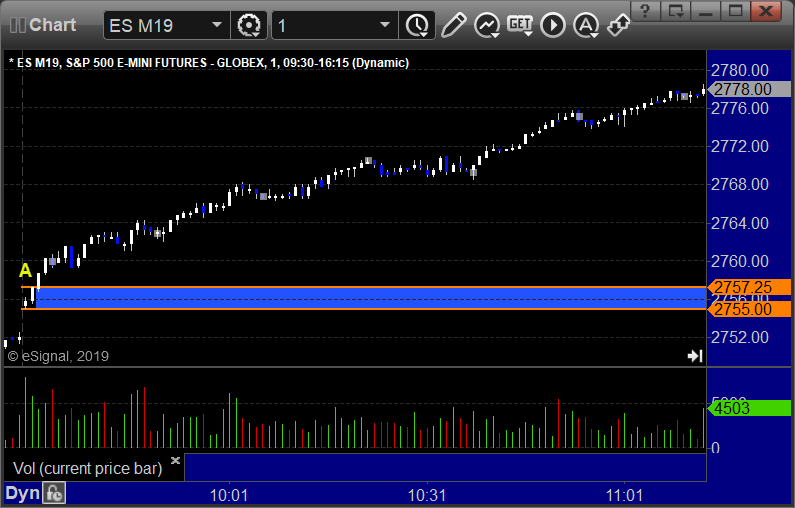Maximize the chart window
The height and width of the screenshot is (508, 795).
(735, 10)
